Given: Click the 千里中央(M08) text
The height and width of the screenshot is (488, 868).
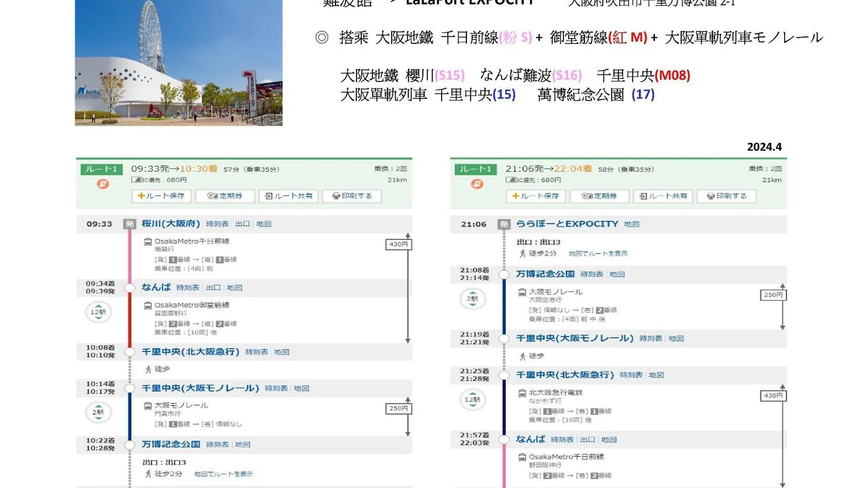Looking at the screenshot, I should [x=643, y=75].
